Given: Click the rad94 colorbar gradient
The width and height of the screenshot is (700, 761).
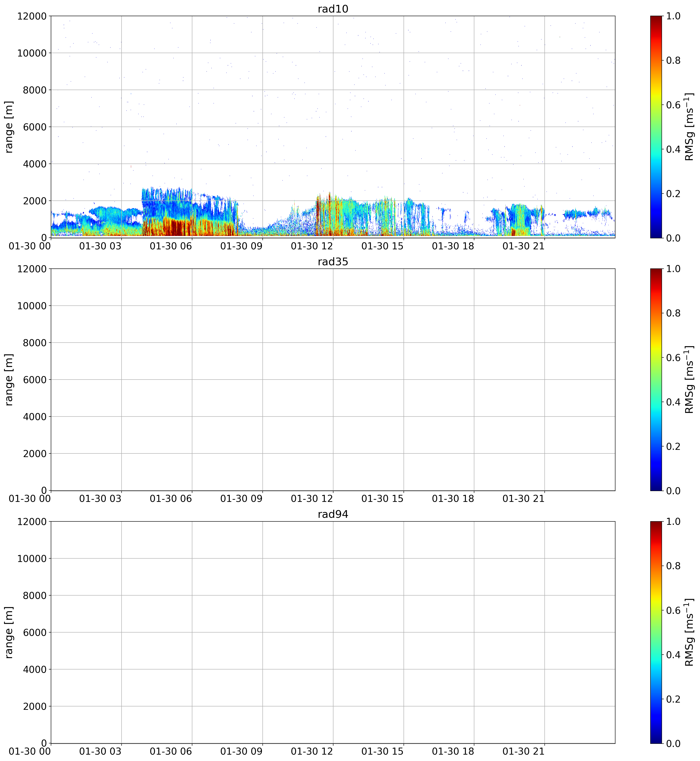Looking at the screenshot, I should 656,632.
